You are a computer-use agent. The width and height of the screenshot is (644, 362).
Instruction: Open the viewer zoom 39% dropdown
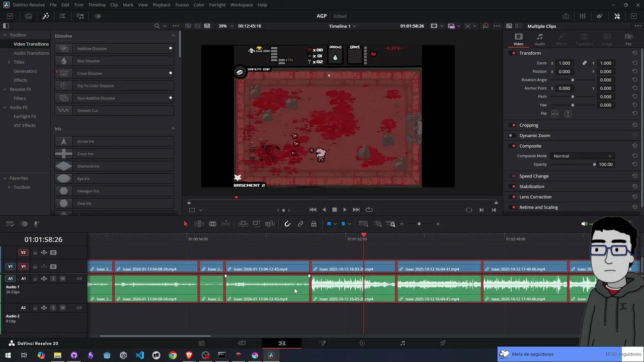tap(226, 26)
